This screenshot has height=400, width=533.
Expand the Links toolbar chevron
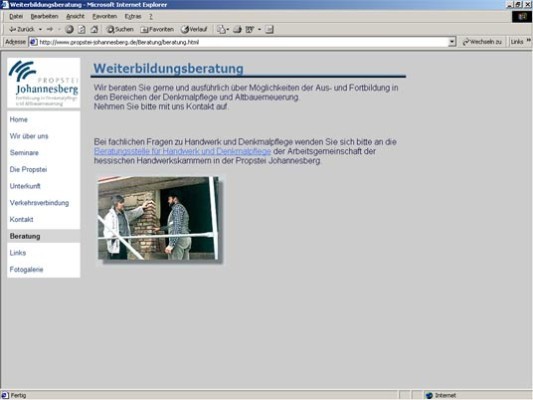[x=528, y=40]
